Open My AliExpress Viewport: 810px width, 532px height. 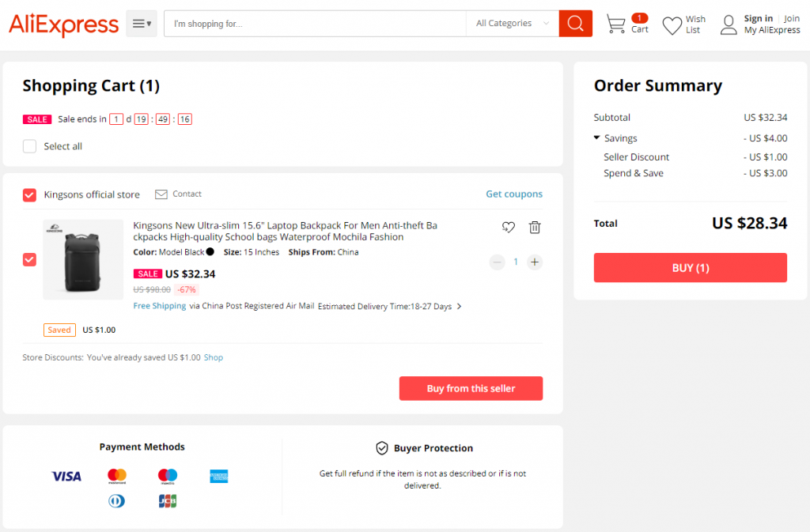tap(772, 30)
